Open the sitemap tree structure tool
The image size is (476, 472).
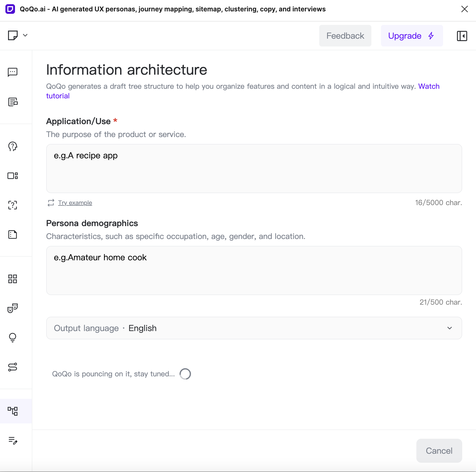point(13,411)
